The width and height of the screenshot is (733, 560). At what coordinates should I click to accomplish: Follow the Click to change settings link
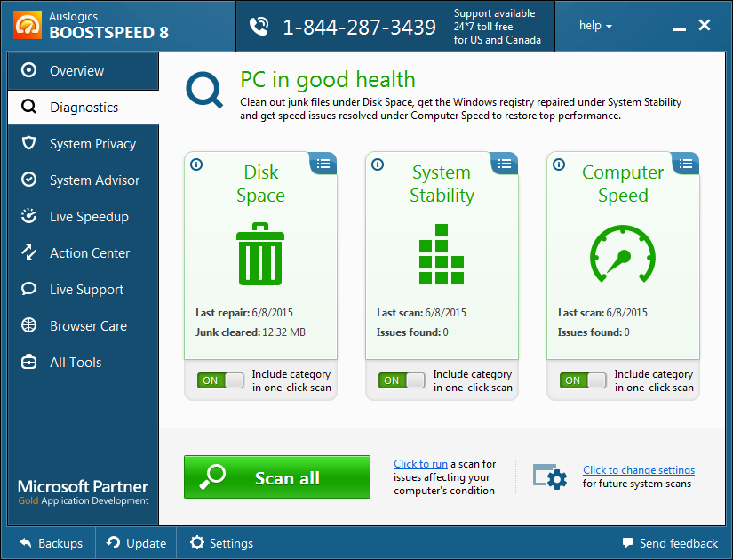[x=639, y=469]
